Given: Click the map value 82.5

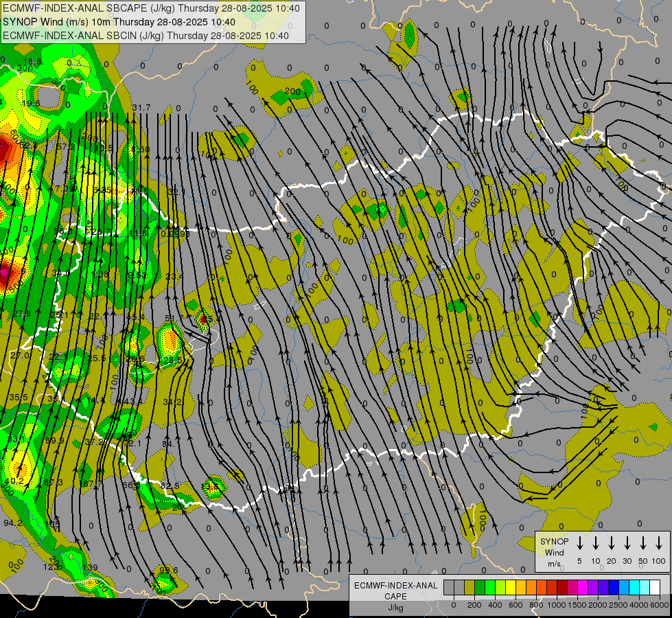Looking at the screenshot, I should tap(170, 485).
